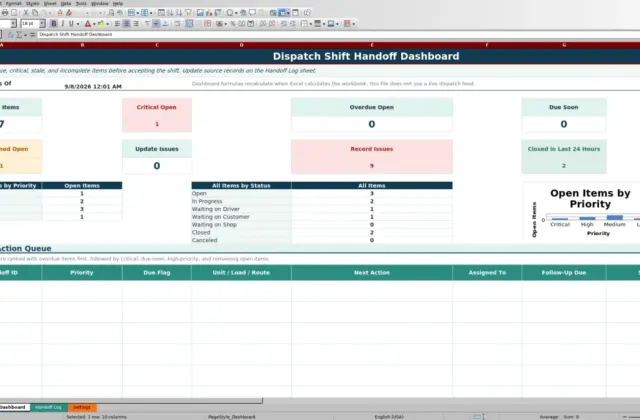Toggle Underline formatting
The height and width of the screenshot is (420, 640).
71,24
